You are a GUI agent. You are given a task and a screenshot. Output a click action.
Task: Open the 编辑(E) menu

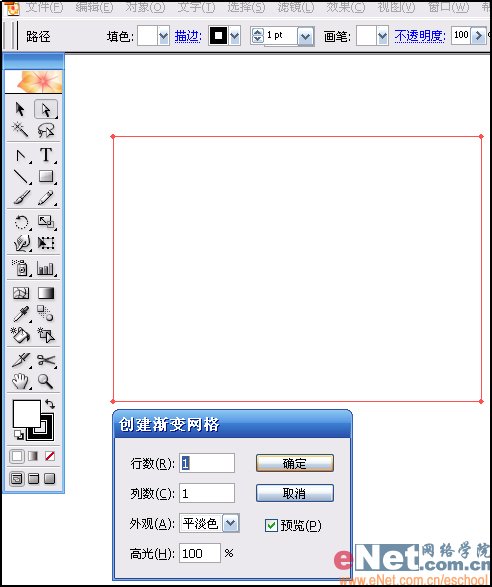click(x=94, y=7)
